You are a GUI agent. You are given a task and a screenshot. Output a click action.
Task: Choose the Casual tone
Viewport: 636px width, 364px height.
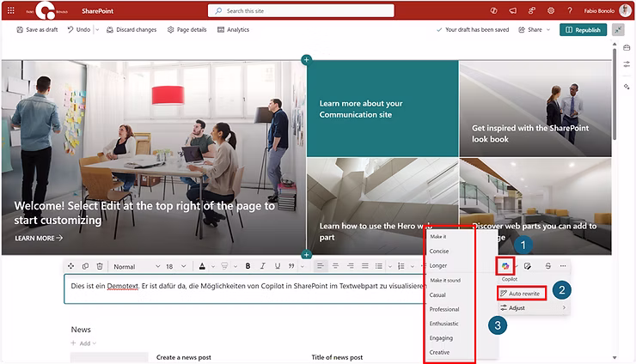[437, 294]
